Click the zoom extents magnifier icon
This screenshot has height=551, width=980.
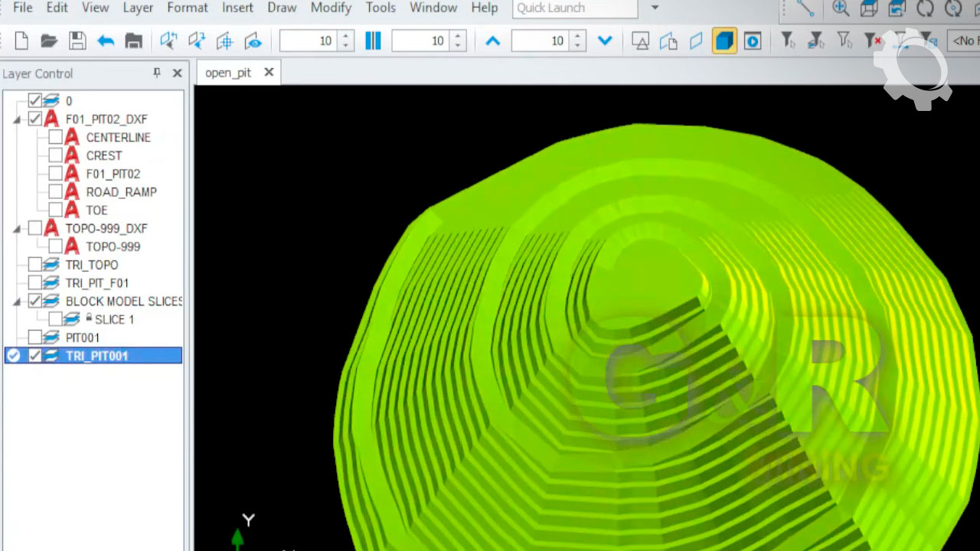coord(841,8)
